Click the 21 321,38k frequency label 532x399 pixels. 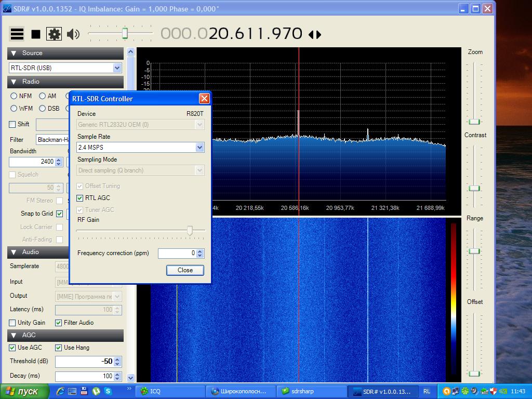coord(385,208)
